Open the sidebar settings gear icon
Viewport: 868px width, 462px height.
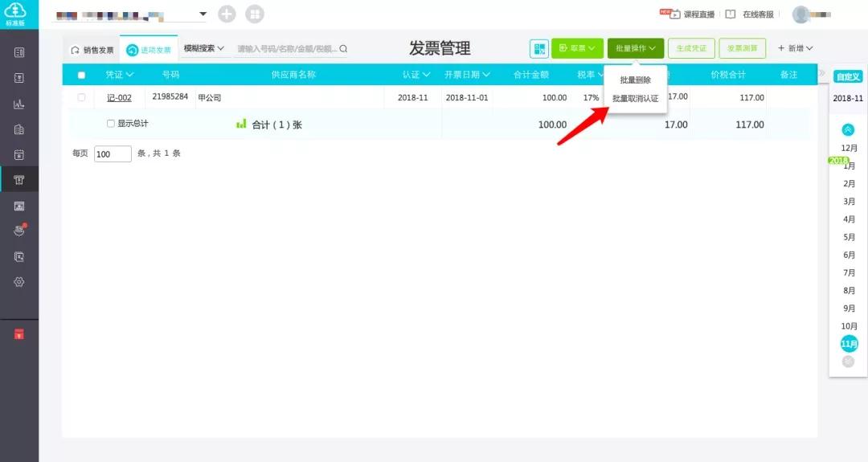(18, 282)
